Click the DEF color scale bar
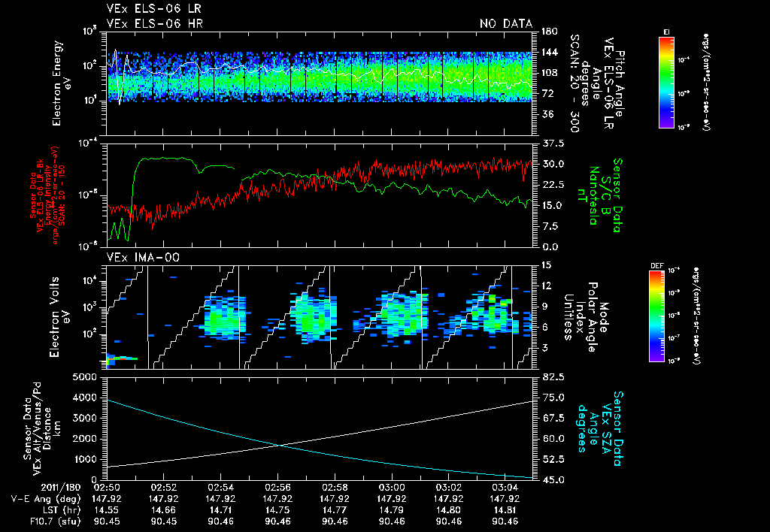 tap(656, 316)
